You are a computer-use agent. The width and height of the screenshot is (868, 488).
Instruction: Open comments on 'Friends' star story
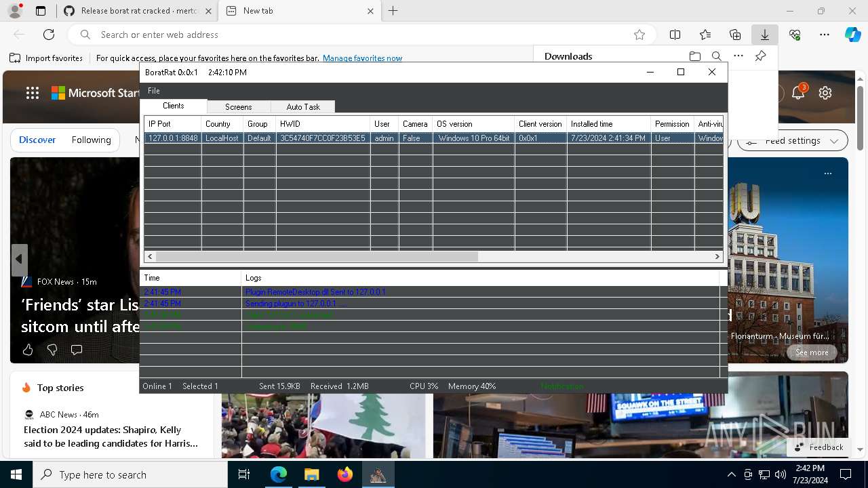(77, 350)
